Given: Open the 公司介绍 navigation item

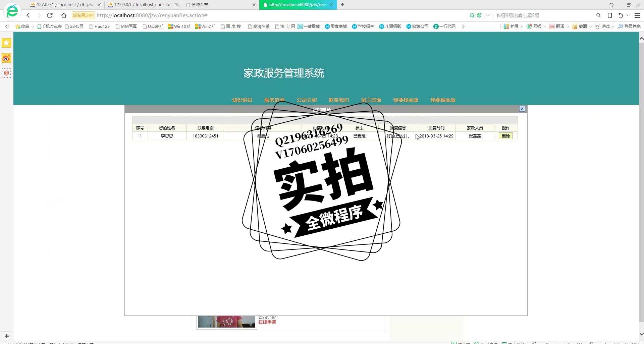Looking at the screenshot, I should coord(307,100).
